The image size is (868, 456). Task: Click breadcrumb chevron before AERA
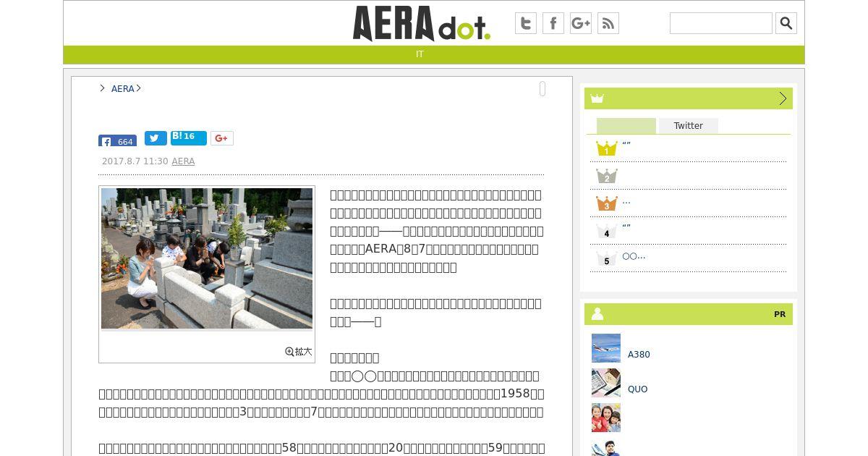point(103,88)
